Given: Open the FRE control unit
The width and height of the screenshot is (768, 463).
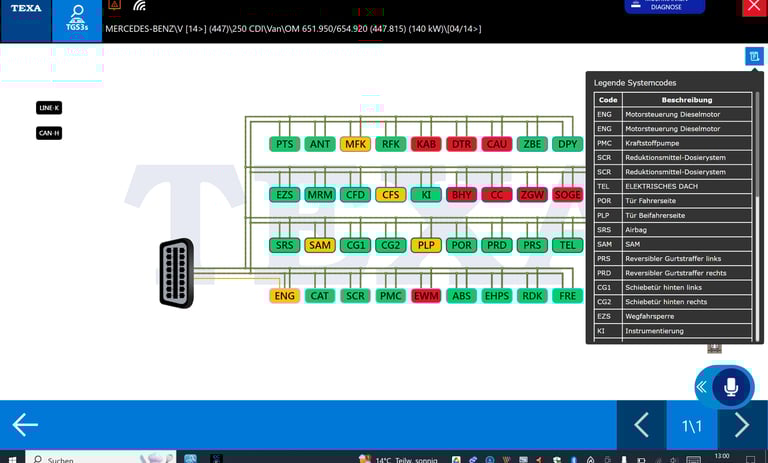Looking at the screenshot, I should pos(568,295).
